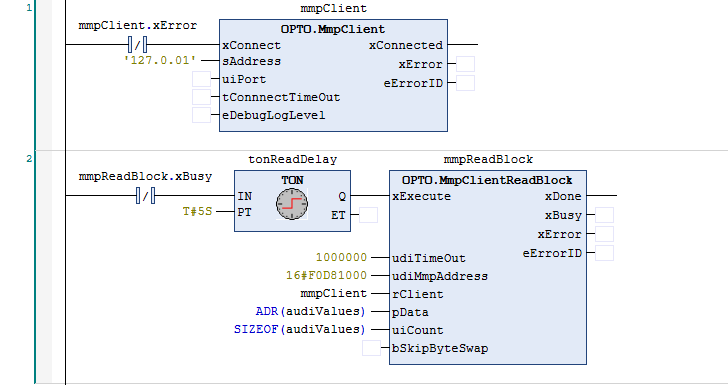
Task: Select the TON PT pin
Action: tap(245, 213)
